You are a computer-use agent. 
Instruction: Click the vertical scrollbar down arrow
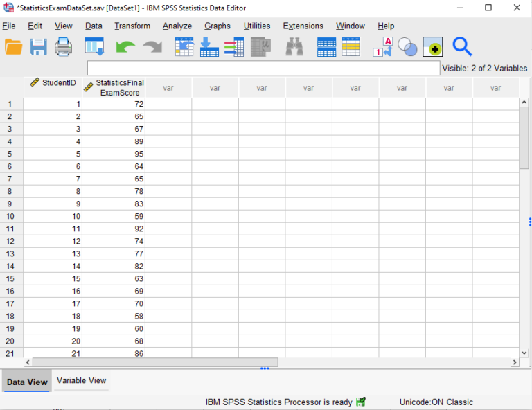(524, 351)
